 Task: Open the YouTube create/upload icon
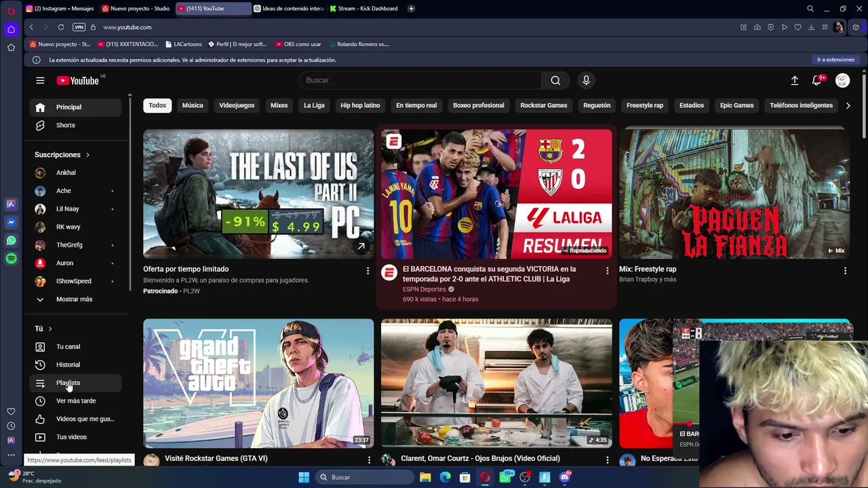point(795,81)
